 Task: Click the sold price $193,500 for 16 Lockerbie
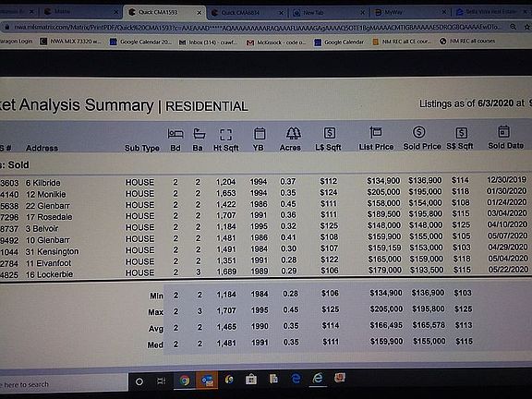coord(426,270)
